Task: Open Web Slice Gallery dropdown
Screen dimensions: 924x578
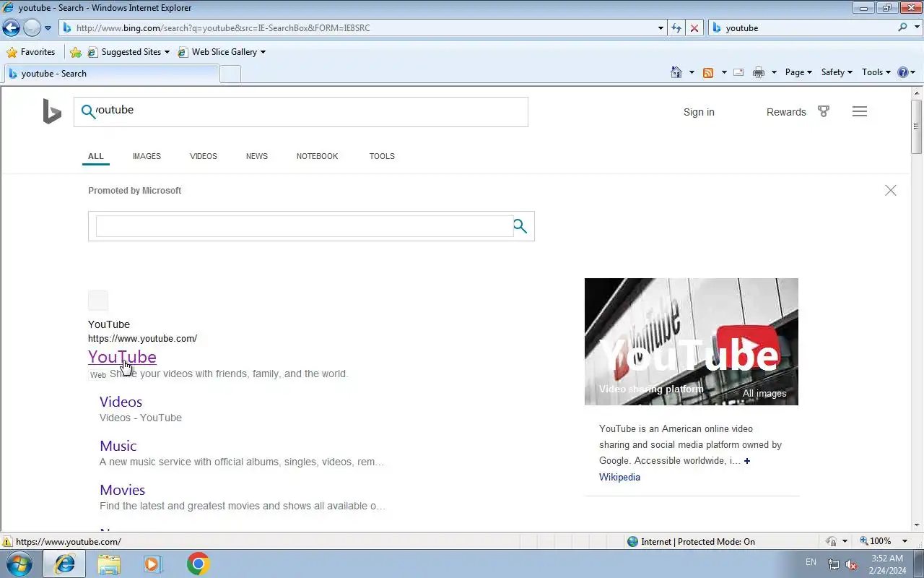Action: click(222, 52)
